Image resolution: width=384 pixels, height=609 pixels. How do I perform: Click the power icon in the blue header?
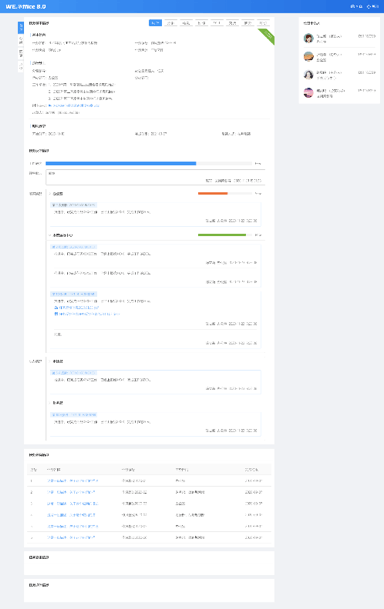[369, 7]
